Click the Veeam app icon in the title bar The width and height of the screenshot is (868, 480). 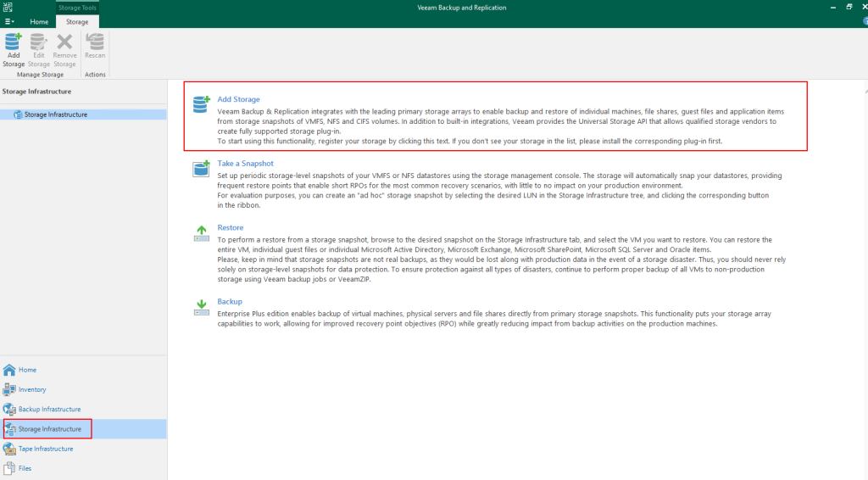click(x=8, y=7)
